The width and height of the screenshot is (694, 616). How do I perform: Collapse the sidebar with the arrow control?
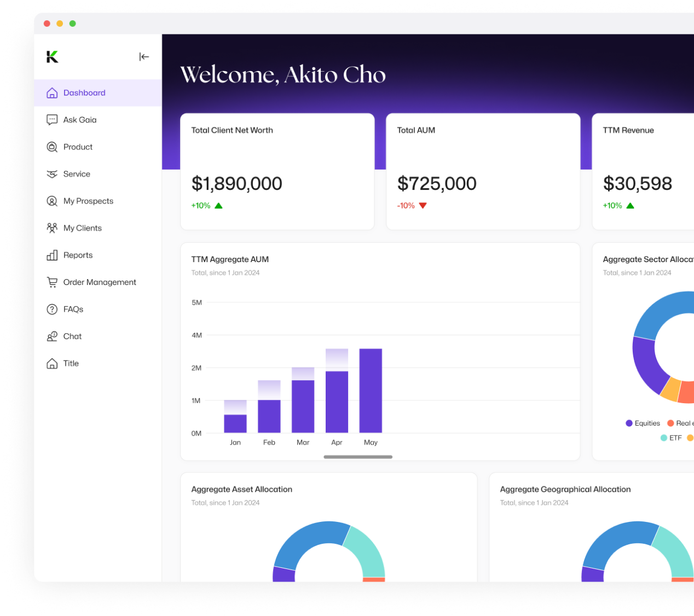144,56
